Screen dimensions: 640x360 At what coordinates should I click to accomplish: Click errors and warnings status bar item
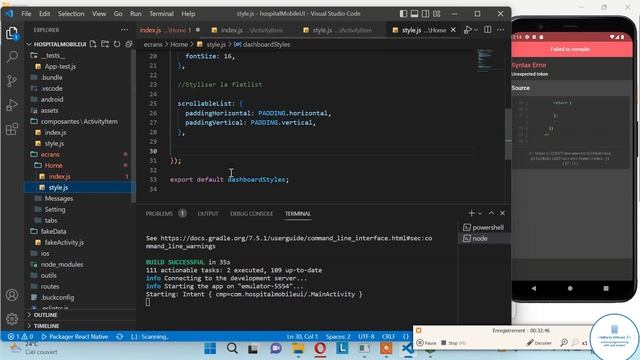(x=20, y=337)
